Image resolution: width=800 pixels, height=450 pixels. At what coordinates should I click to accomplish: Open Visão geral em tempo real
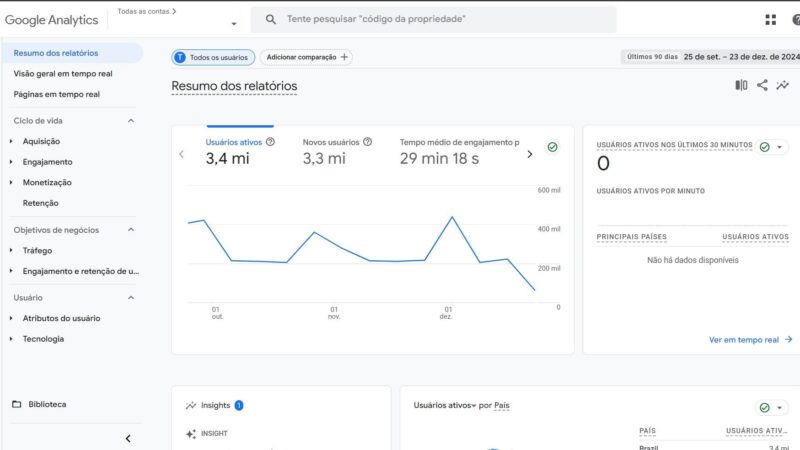pos(63,73)
